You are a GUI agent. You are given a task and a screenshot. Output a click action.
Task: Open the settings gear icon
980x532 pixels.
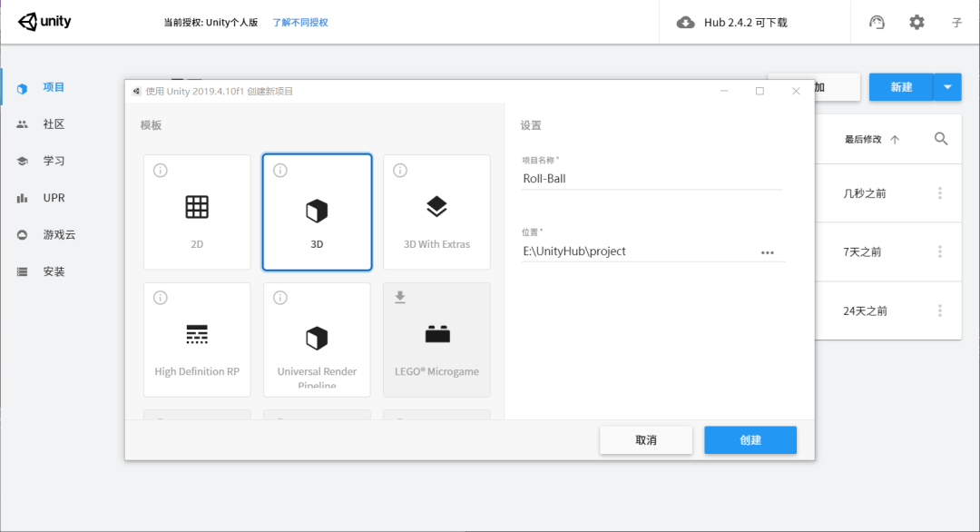pos(916,23)
